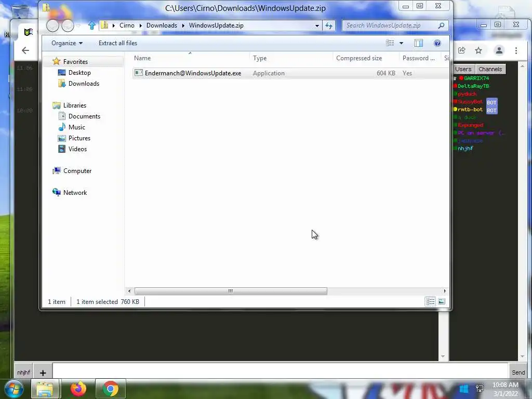Select user GARRIX74 in users list
The image size is (532, 399).
[476, 78]
